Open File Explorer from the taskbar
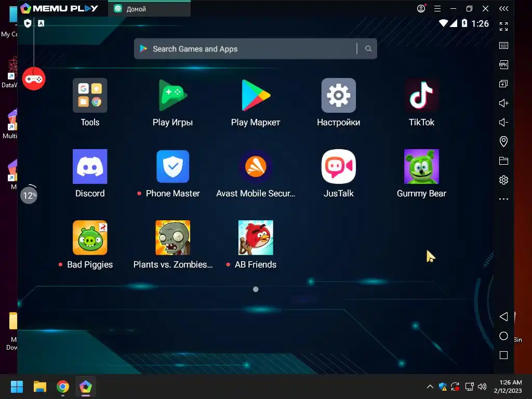 [39, 387]
